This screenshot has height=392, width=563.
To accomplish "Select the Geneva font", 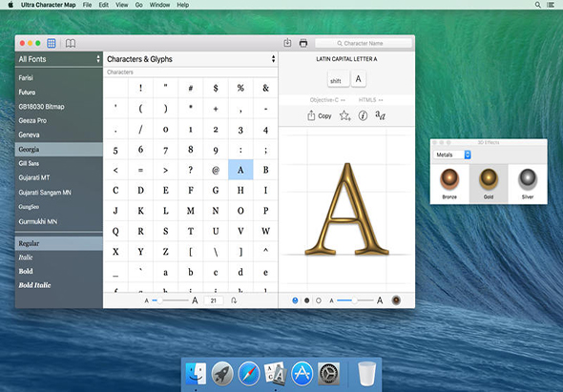I will point(59,135).
